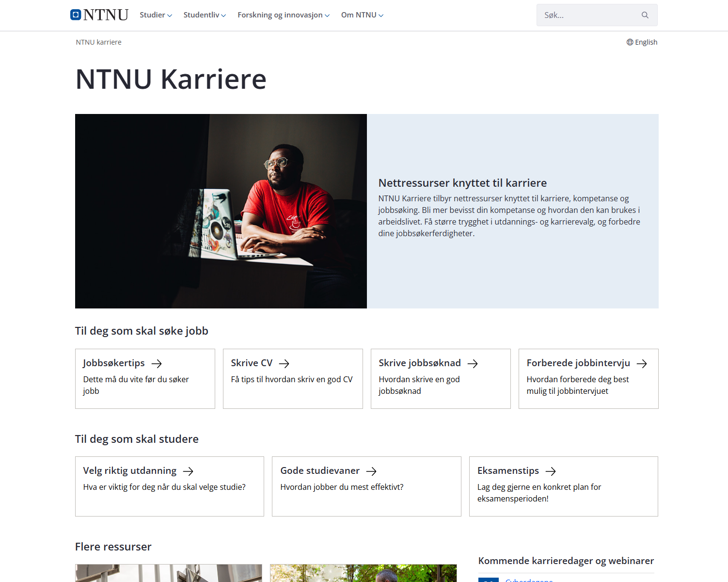The width and height of the screenshot is (728, 582).
Task: Click text 'Få tips til hvordan skriv en god CV'
Action: 292,379
